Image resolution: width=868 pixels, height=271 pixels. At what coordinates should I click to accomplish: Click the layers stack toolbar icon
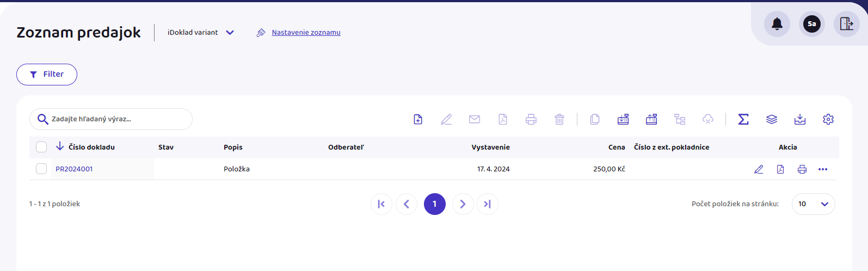tap(772, 119)
